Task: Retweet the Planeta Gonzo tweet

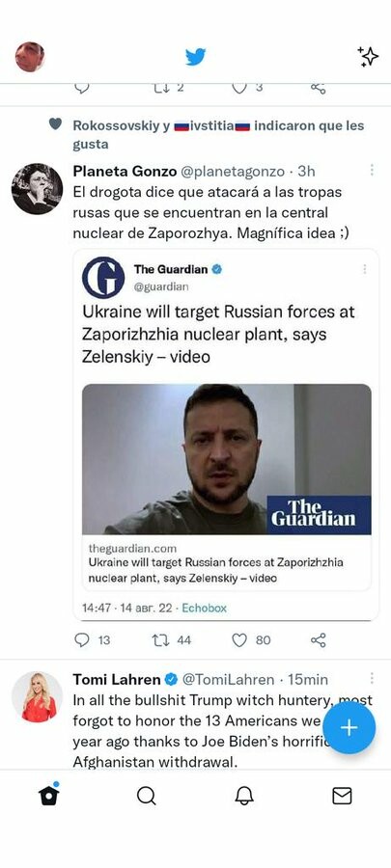Action: pyautogui.click(x=160, y=640)
